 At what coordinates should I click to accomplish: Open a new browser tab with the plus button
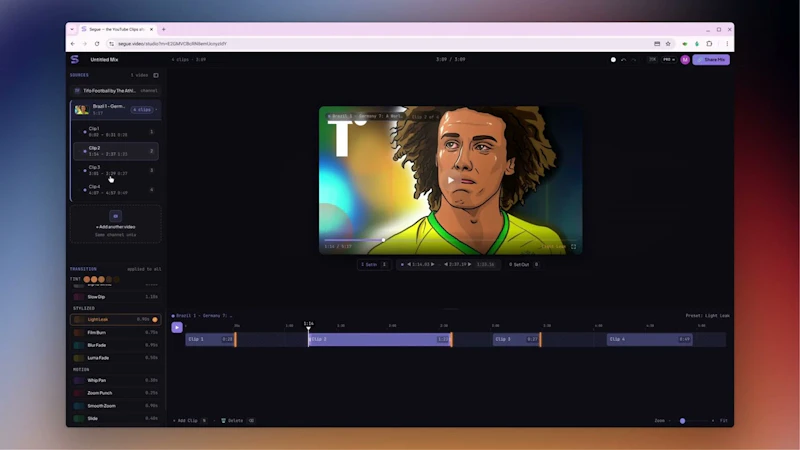164,30
